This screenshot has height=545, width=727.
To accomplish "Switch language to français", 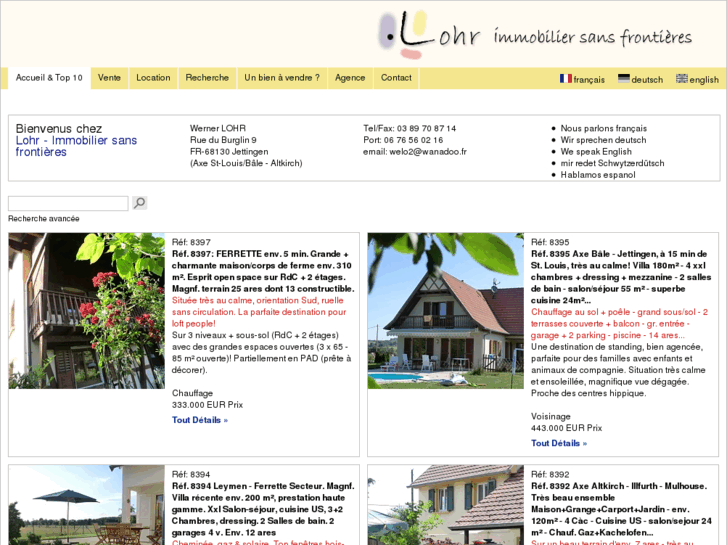I will coord(589,80).
